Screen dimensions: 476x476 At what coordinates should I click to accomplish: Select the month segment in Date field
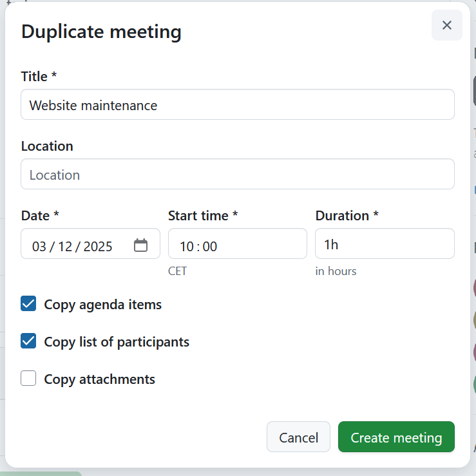point(39,246)
